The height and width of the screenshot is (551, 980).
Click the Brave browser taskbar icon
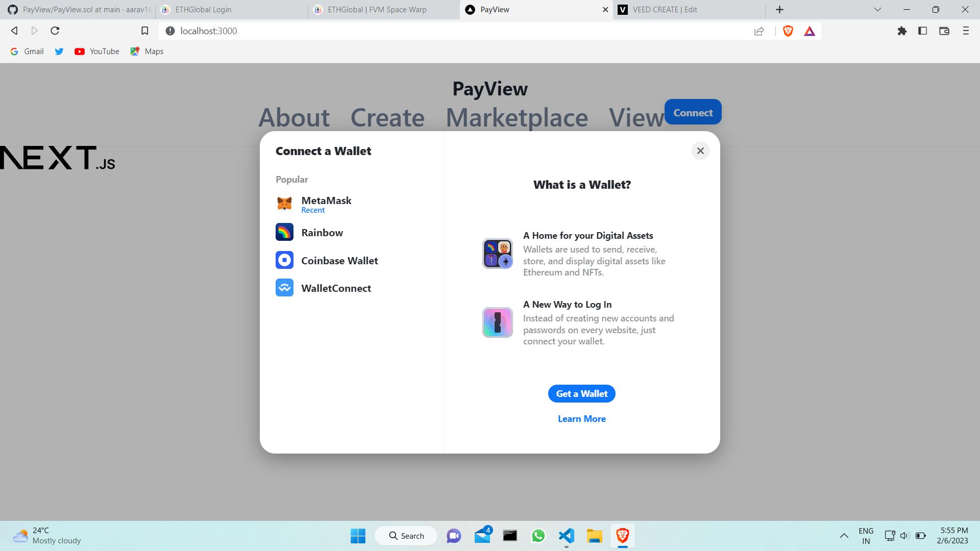(x=622, y=536)
